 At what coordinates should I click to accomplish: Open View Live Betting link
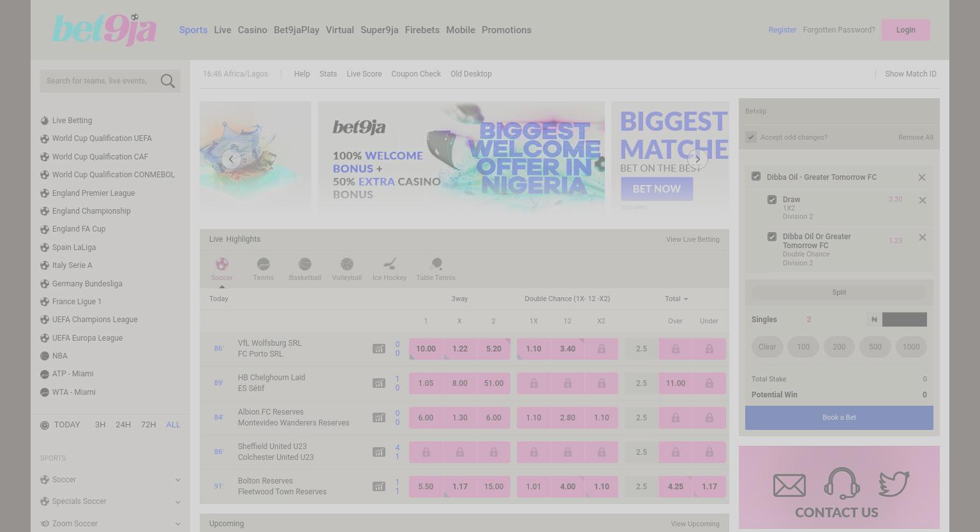(x=692, y=239)
